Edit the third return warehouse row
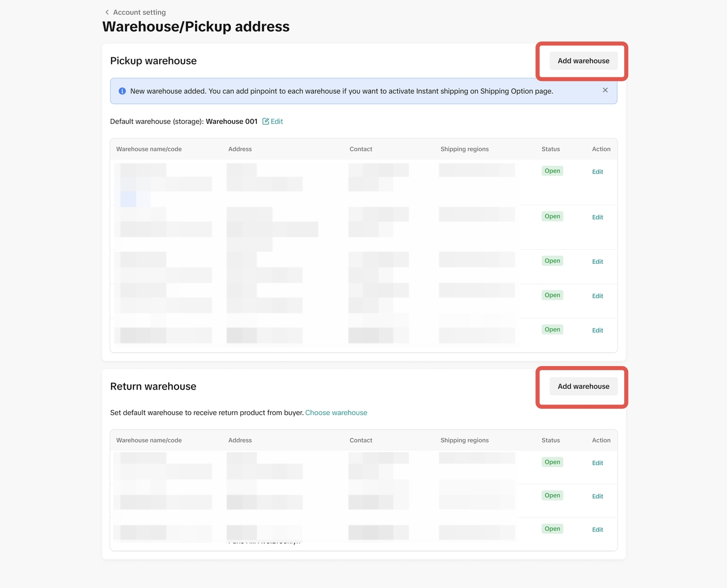Image resolution: width=727 pixels, height=588 pixels. tap(597, 529)
